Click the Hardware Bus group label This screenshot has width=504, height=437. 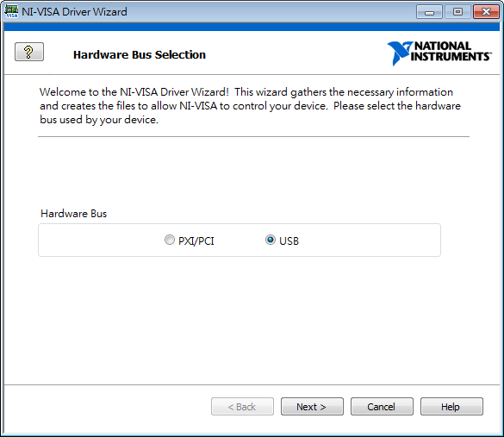coord(73,214)
